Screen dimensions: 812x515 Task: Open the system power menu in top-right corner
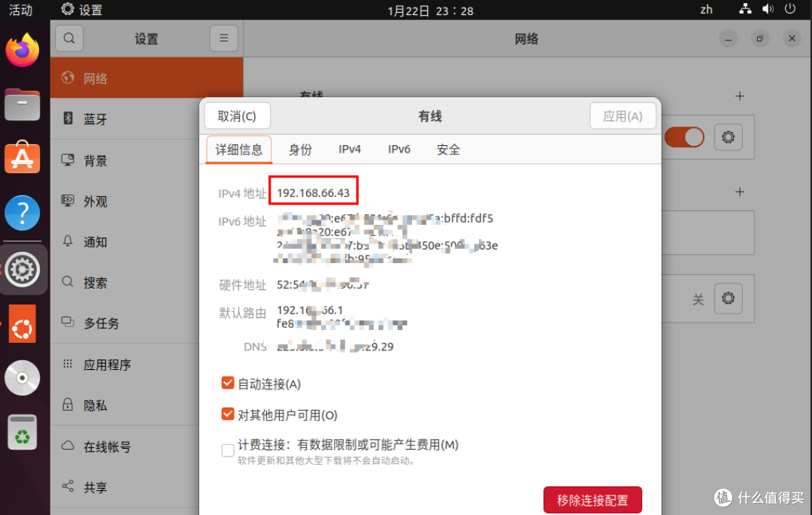[791, 10]
